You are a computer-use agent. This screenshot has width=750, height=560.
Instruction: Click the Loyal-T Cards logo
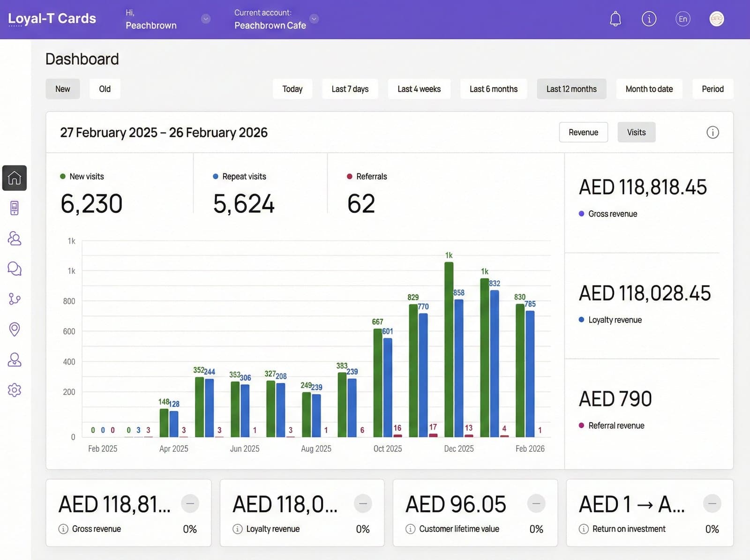[x=52, y=19]
